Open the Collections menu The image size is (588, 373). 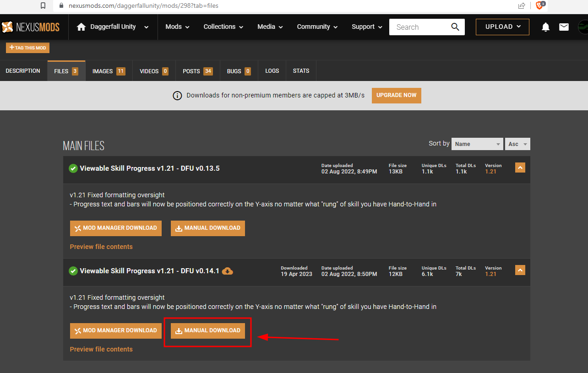click(223, 27)
